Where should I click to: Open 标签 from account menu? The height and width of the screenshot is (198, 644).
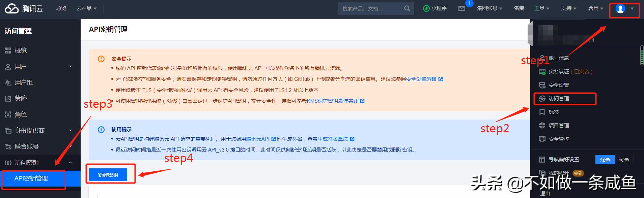(x=554, y=112)
